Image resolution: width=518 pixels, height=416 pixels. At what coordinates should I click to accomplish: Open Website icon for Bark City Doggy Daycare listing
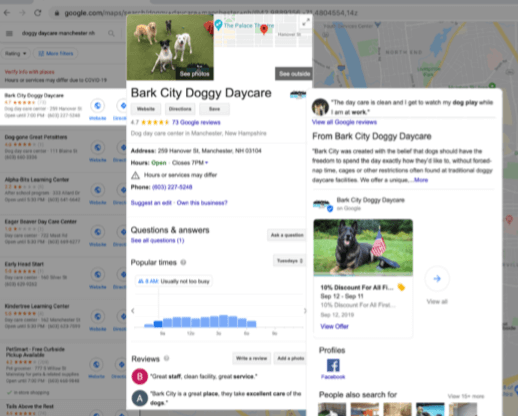click(97, 106)
